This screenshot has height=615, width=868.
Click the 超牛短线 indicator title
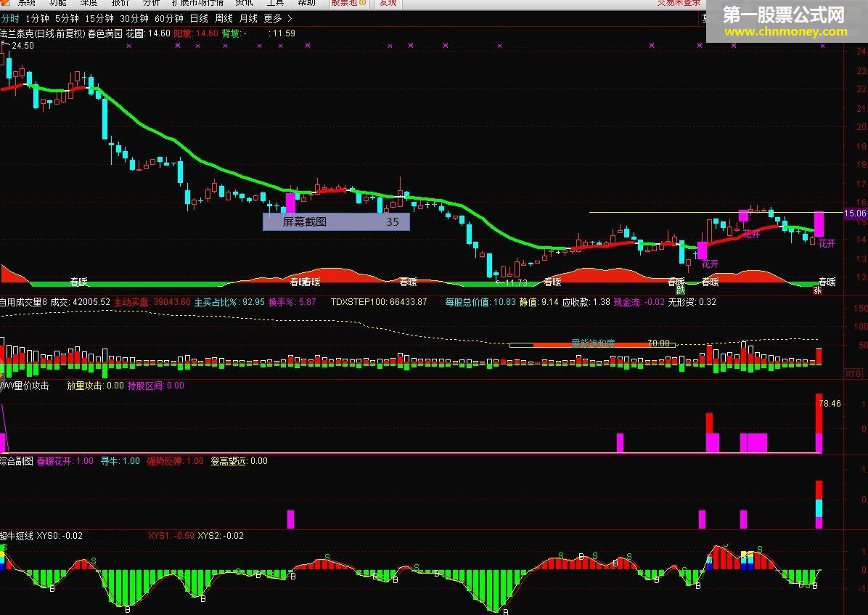[x=17, y=536]
